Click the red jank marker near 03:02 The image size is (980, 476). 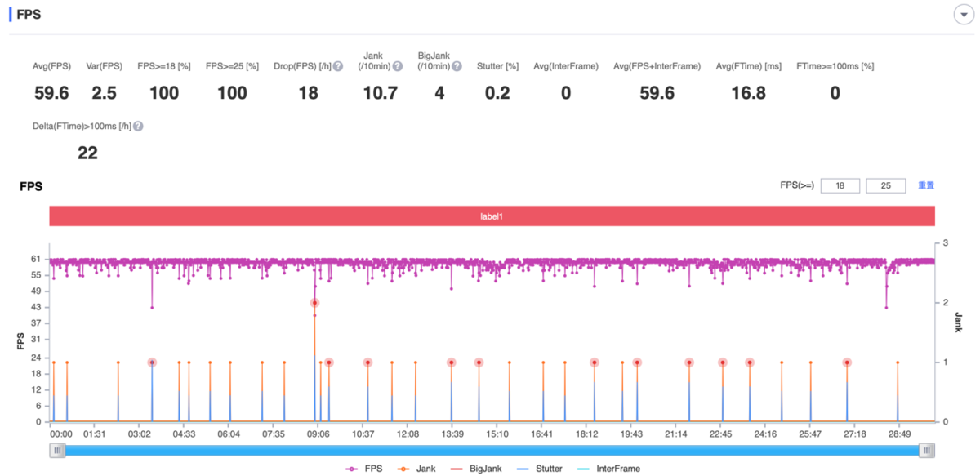152,363
